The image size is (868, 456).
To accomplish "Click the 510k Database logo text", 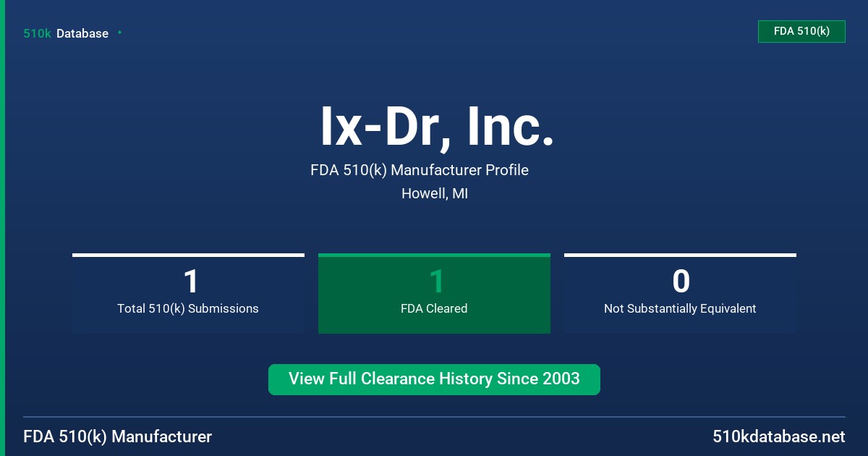I will click(x=66, y=33).
